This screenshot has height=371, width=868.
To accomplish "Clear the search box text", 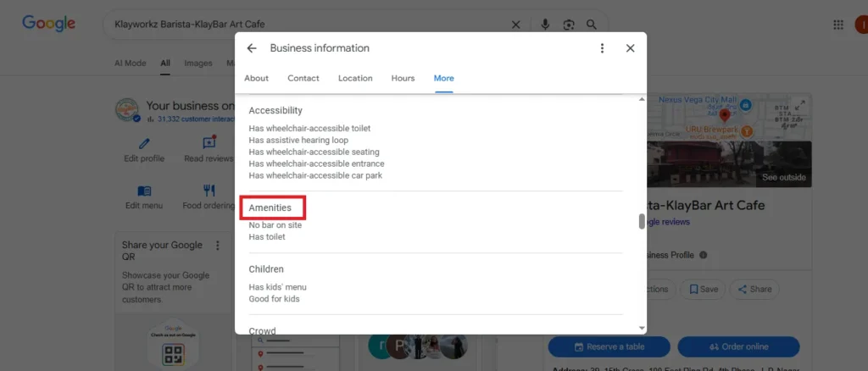I will point(515,25).
